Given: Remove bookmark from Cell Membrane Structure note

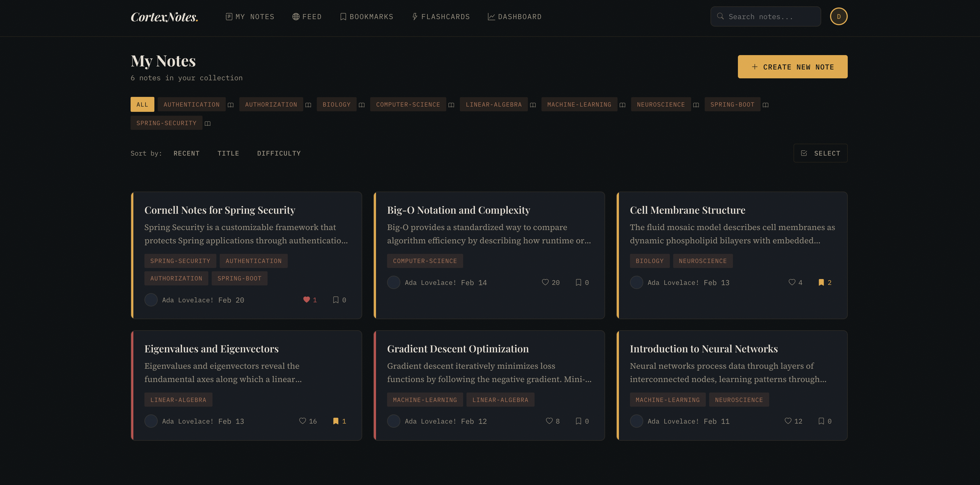Looking at the screenshot, I should (x=821, y=282).
